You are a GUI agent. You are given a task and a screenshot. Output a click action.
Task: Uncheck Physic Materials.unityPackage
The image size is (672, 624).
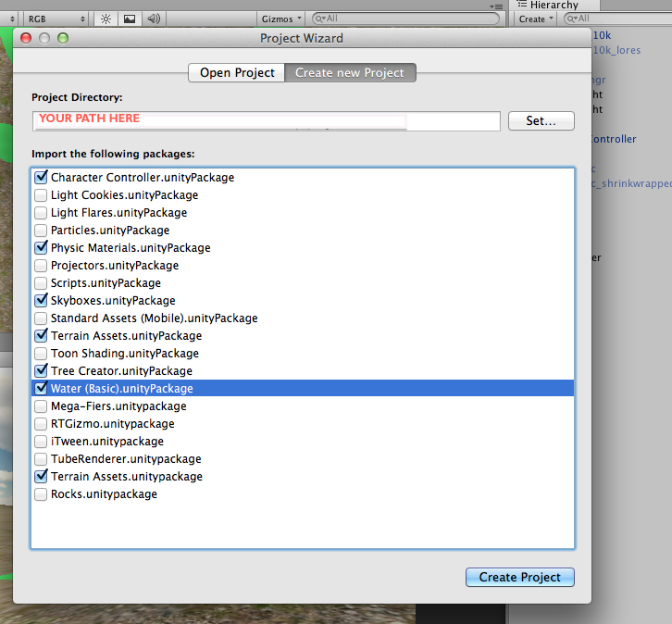click(x=41, y=247)
